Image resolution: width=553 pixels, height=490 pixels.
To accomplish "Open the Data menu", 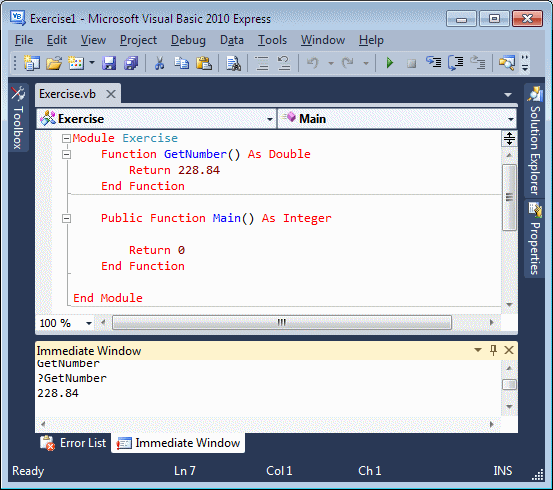I will coord(232,40).
